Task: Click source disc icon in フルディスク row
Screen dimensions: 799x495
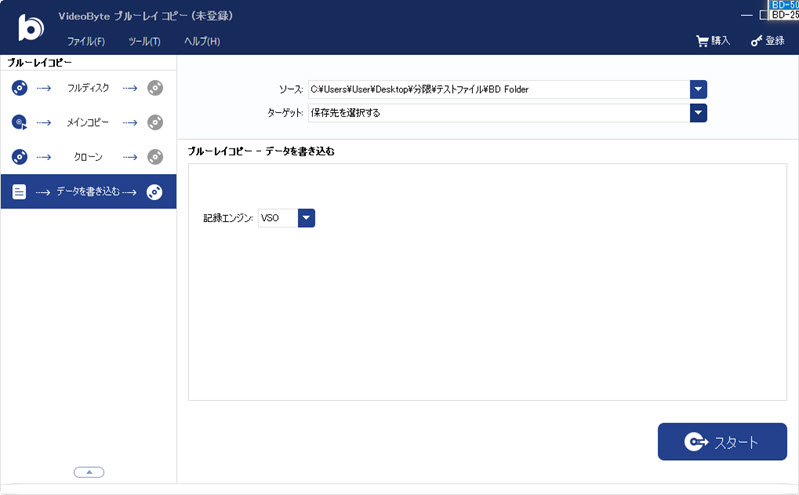Action: 19,88
